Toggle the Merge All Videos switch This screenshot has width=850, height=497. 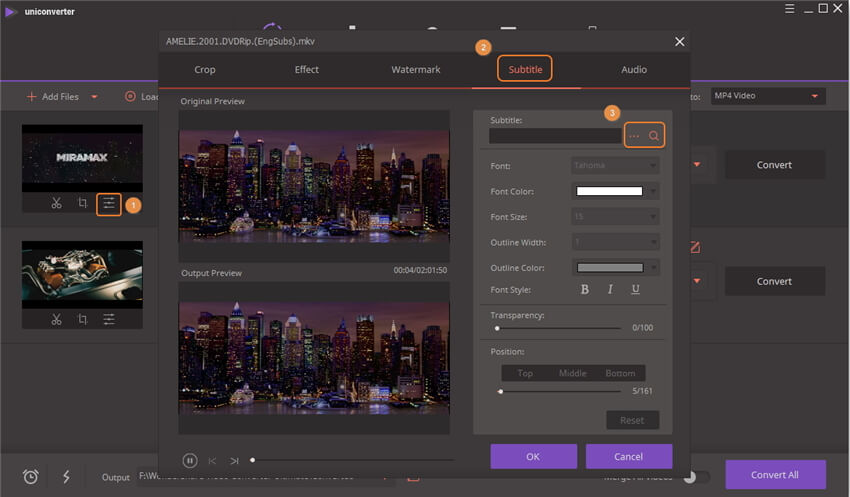(x=697, y=477)
